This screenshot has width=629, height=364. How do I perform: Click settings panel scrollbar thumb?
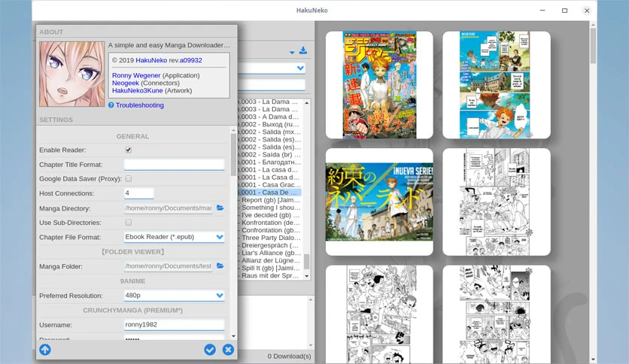click(x=233, y=155)
